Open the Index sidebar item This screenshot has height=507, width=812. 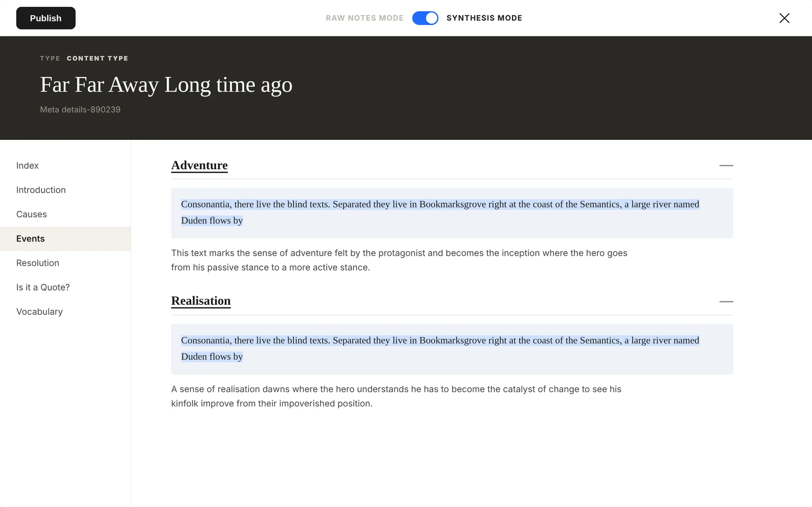pyautogui.click(x=65, y=166)
